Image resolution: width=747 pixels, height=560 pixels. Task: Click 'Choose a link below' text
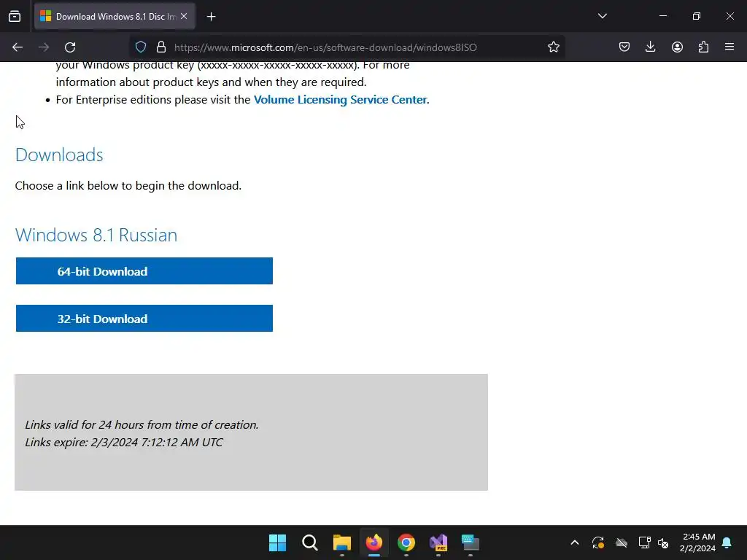coord(128,186)
